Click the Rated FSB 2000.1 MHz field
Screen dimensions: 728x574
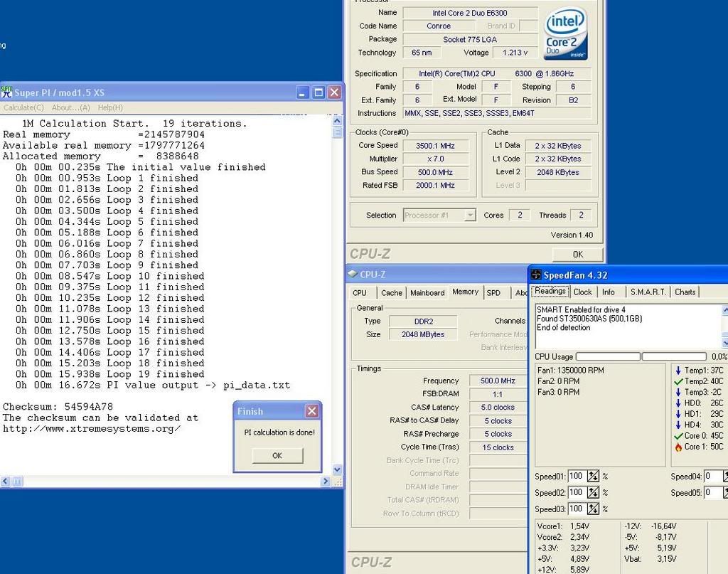436,186
